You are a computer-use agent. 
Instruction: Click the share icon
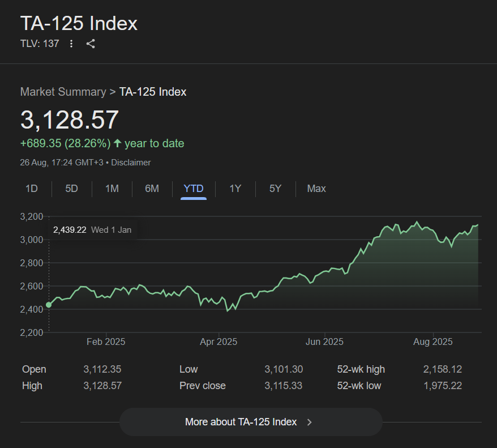pyautogui.click(x=91, y=44)
